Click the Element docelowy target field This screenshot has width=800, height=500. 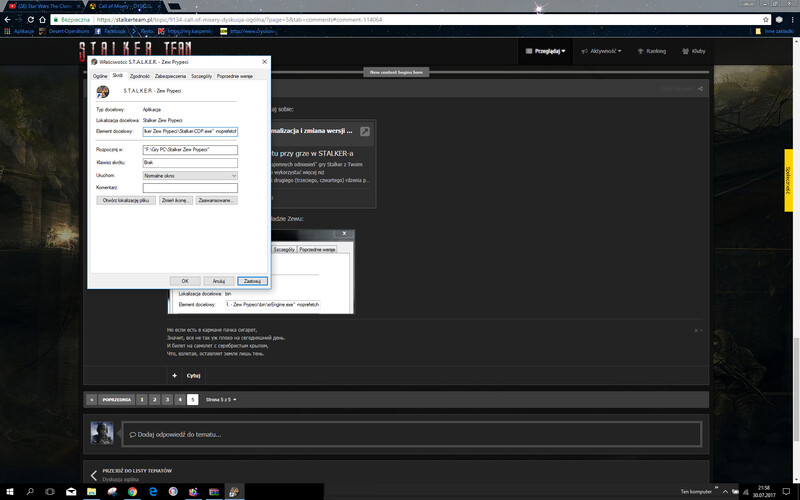coord(190,132)
